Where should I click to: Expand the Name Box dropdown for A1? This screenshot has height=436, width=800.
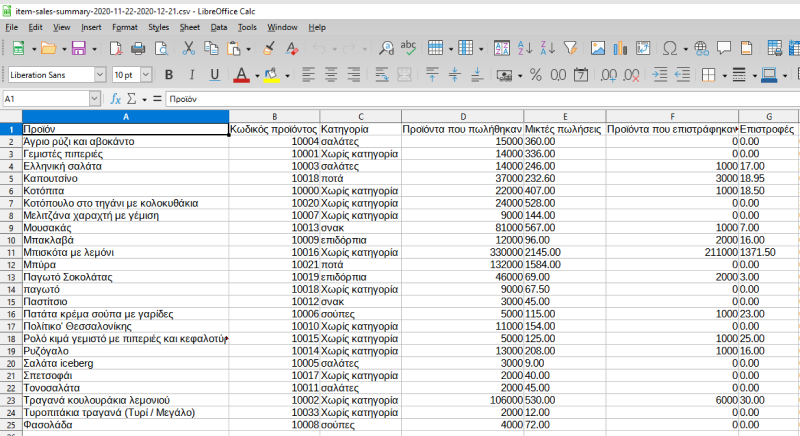pos(95,99)
